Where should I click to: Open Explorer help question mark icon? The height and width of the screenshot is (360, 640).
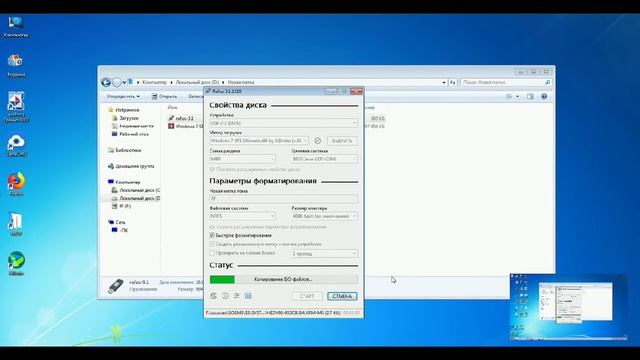tap(544, 96)
